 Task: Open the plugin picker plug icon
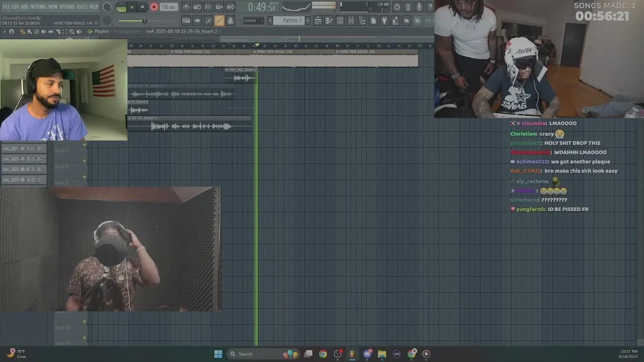point(384,21)
